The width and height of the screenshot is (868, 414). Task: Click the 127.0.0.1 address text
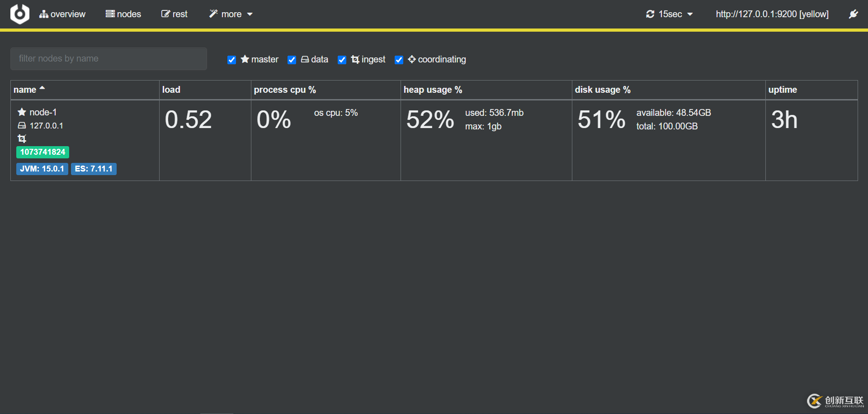pos(47,126)
